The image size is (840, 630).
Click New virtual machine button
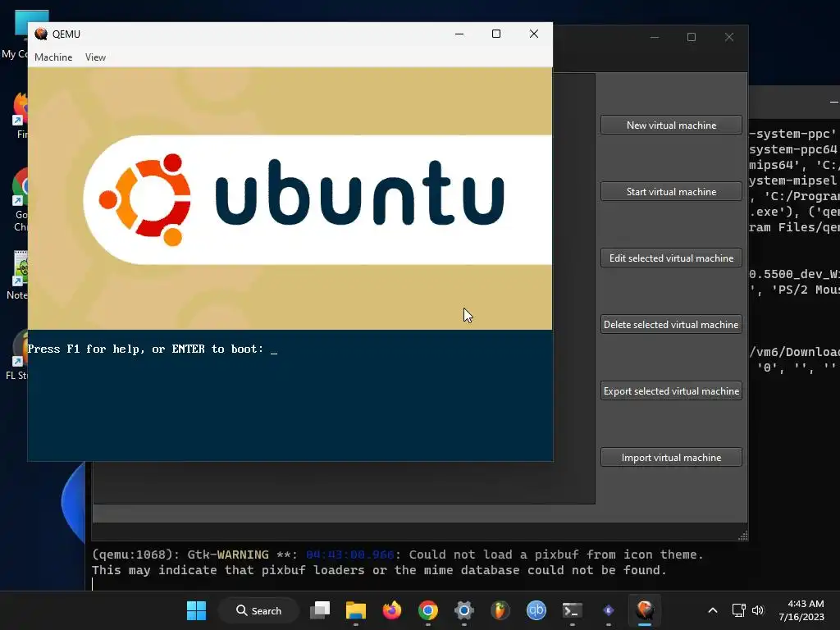[671, 126]
